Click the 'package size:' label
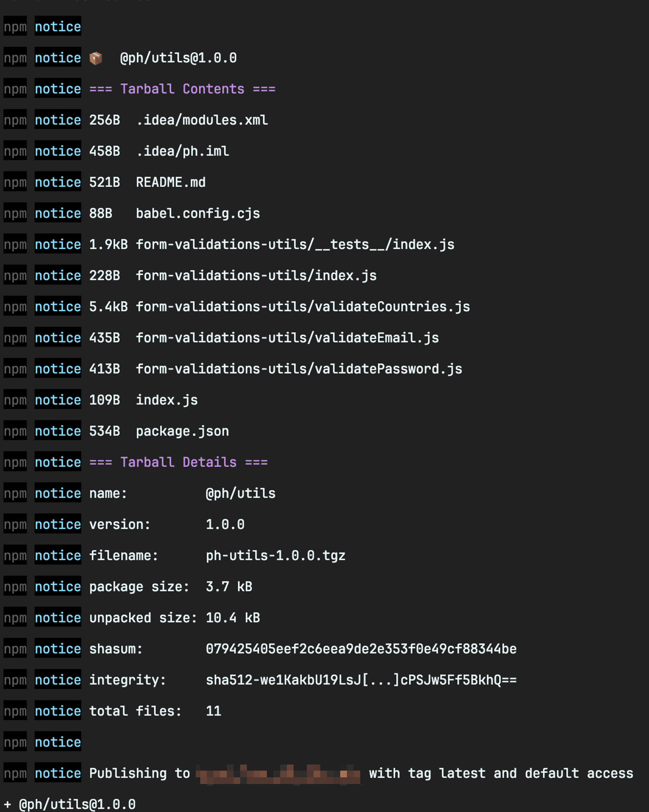The image size is (649, 812). pyautogui.click(x=139, y=587)
